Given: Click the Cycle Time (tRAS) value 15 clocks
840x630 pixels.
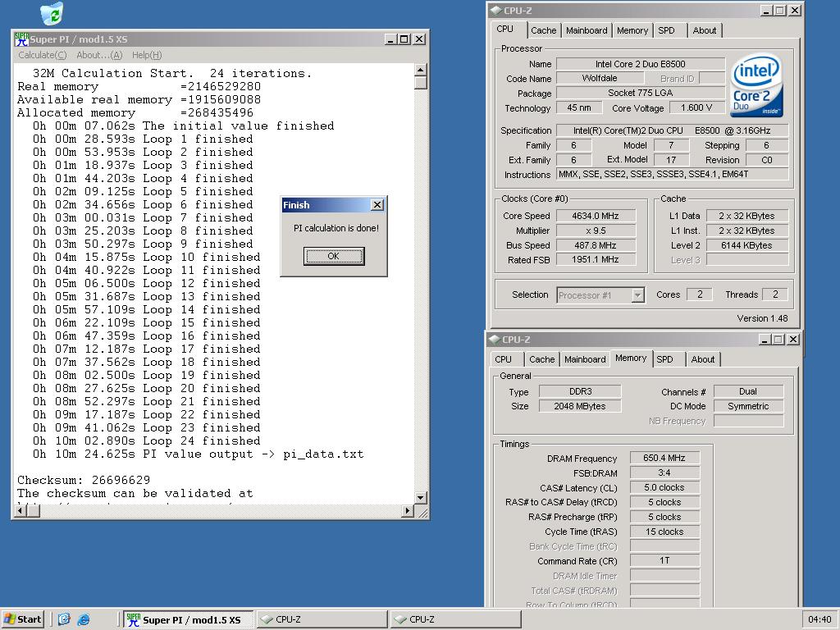Looking at the screenshot, I should [x=664, y=532].
